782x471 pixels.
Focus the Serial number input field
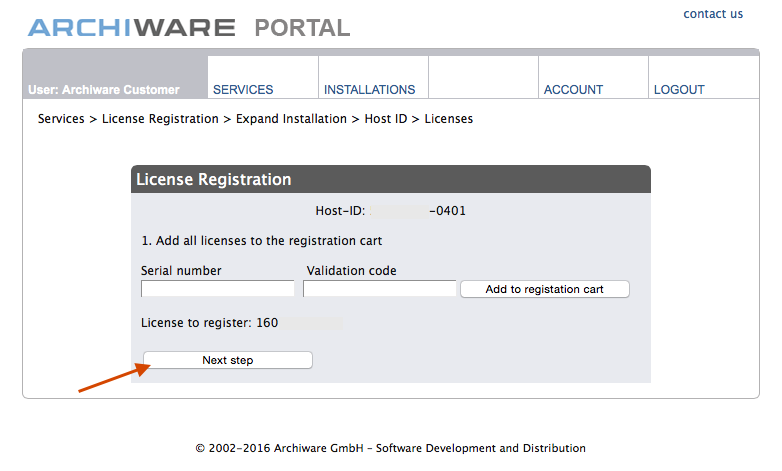pos(218,289)
